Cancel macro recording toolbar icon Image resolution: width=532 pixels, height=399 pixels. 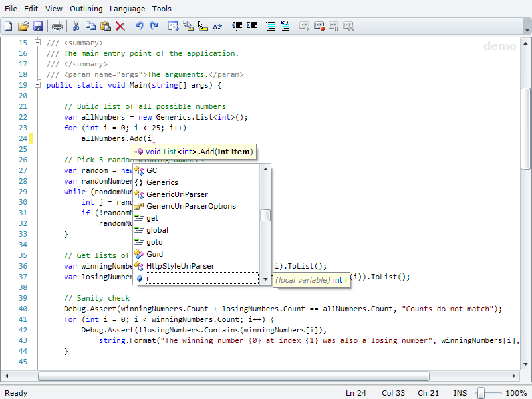click(x=348, y=26)
